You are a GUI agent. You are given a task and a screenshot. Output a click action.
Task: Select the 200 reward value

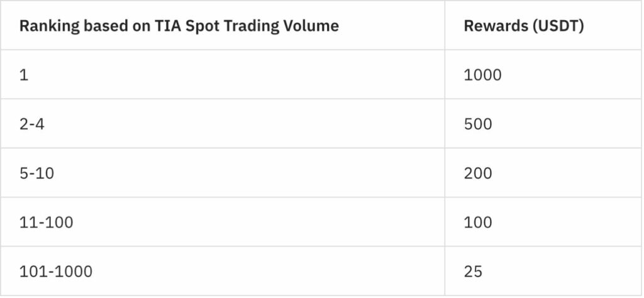point(478,173)
